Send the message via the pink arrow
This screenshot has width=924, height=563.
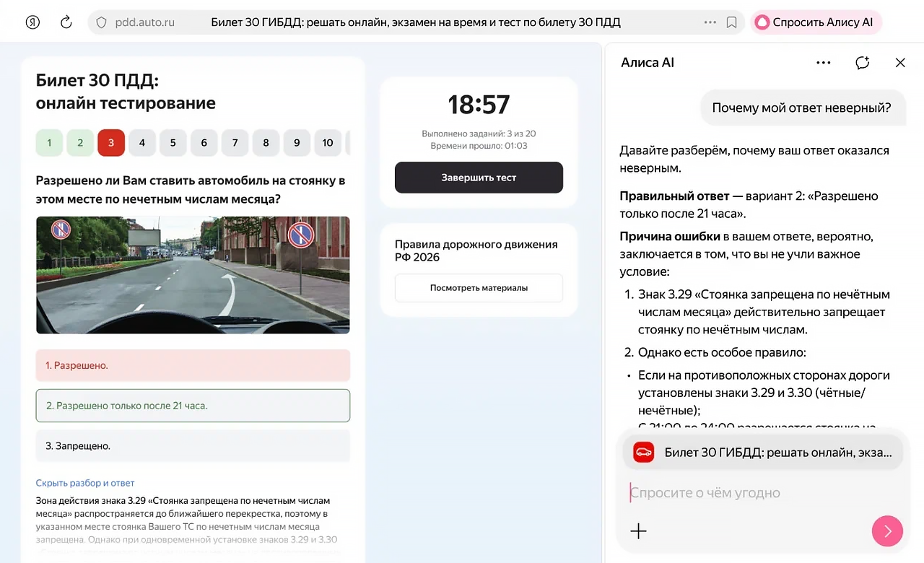[887, 531]
